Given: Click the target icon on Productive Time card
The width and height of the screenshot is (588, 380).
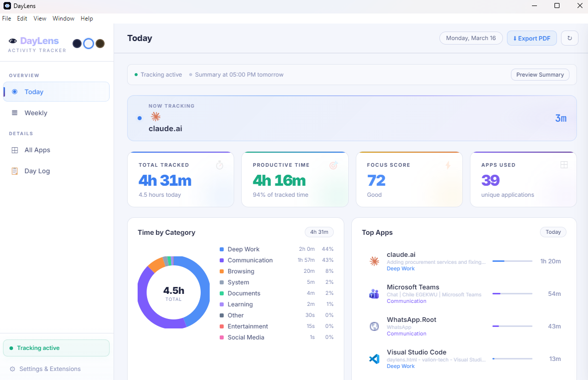Looking at the screenshot, I should 334,165.
